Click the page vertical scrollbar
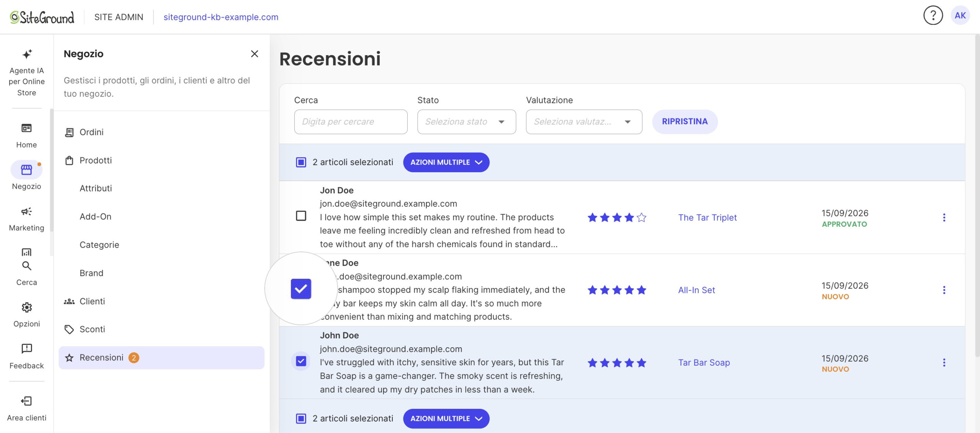 point(977,195)
